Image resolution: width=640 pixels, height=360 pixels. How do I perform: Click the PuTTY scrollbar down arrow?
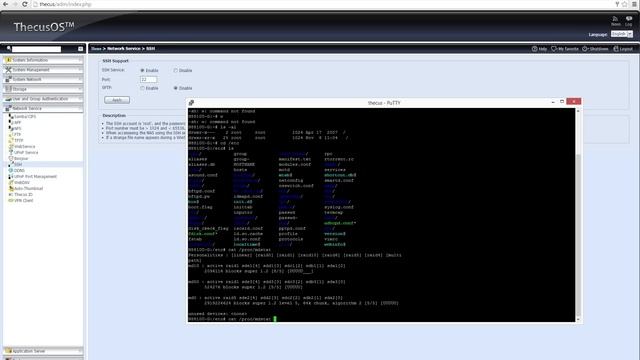click(x=578, y=319)
